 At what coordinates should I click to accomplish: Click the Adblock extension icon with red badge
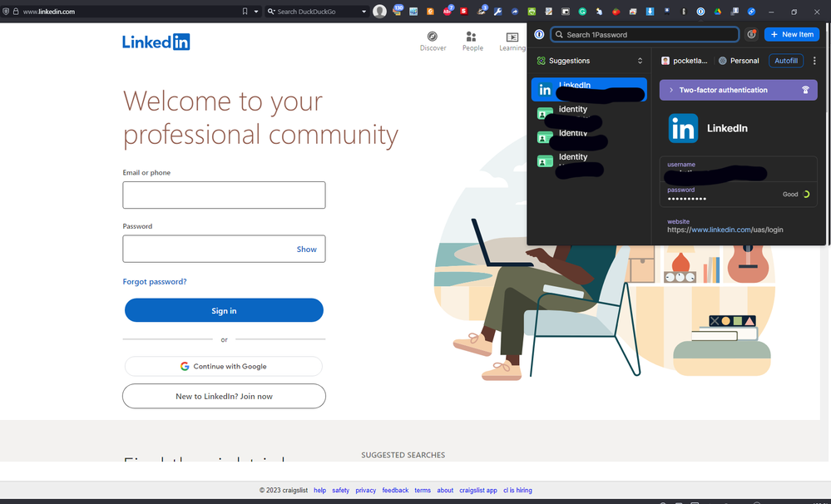coord(448,11)
